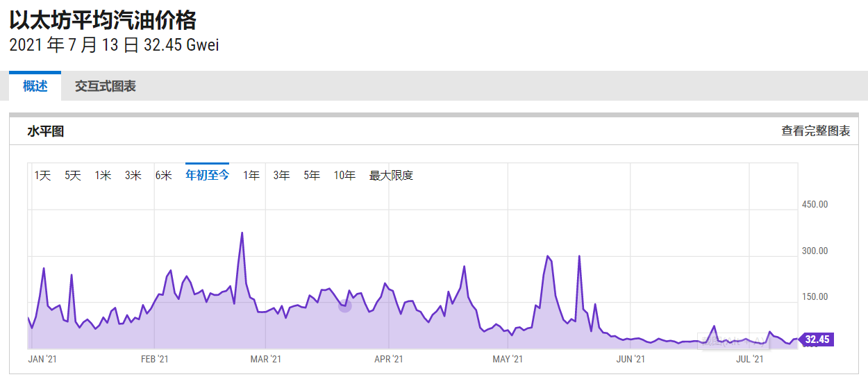The image size is (868, 386).
Task: Select the 1年 time range
Action: [x=251, y=176]
